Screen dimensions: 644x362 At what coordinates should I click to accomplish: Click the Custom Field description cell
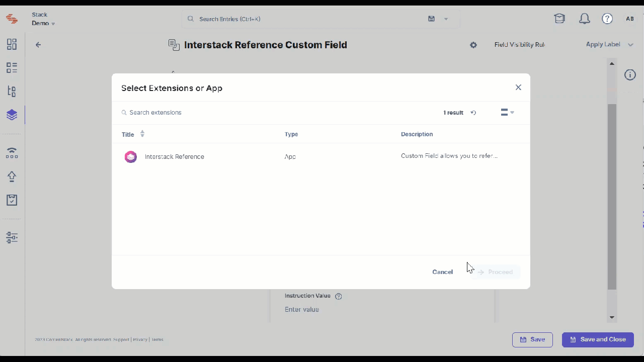pos(449,156)
